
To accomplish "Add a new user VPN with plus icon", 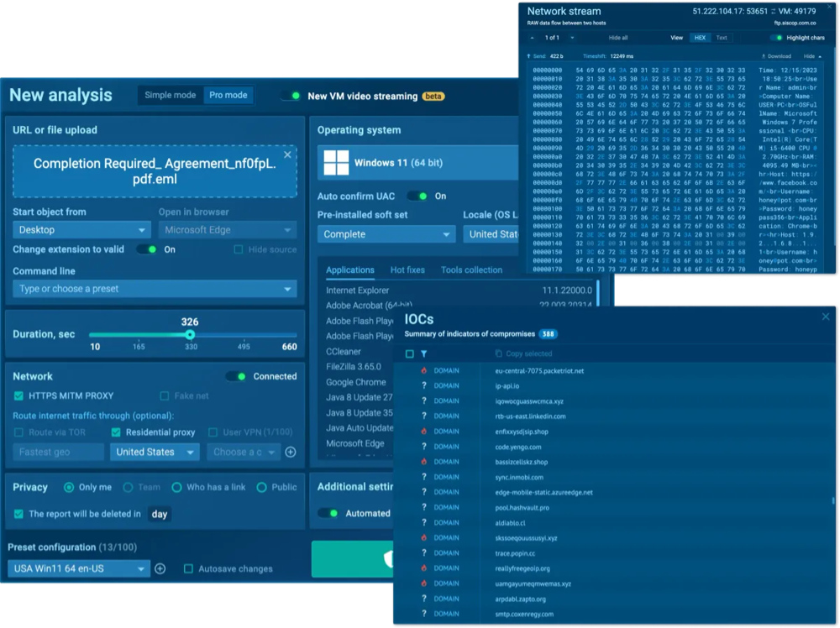I will coord(291,452).
